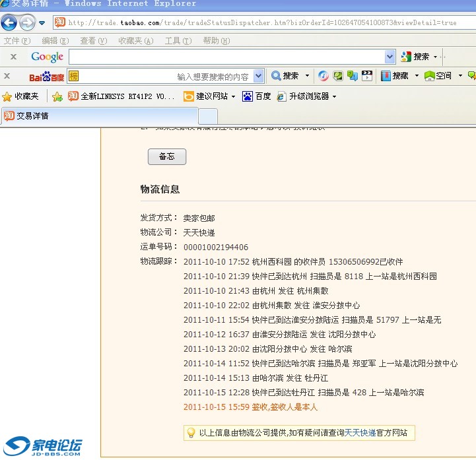Expand the Google search box dropdown
This screenshot has height=460, width=476.
390,57
